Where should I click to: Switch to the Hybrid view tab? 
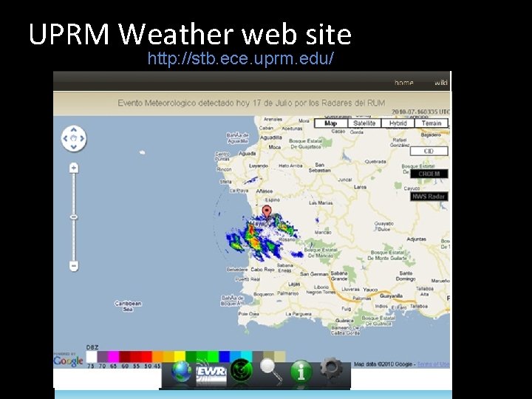click(x=398, y=123)
